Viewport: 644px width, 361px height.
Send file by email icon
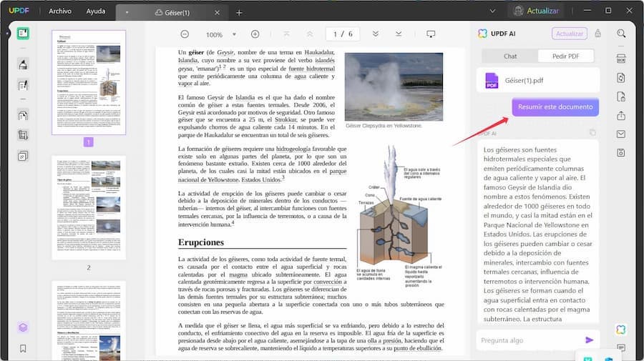(621, 134)
